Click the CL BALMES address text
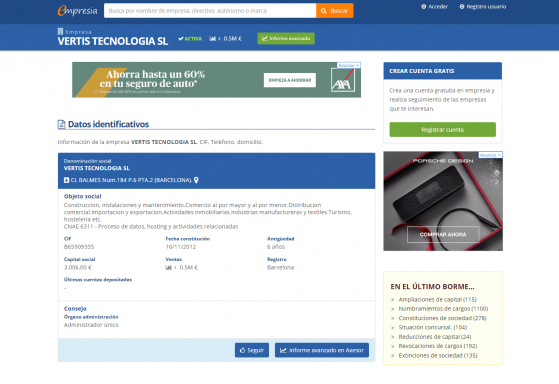The width and height of the screenshot is (559, 384). tap(131, 180)
